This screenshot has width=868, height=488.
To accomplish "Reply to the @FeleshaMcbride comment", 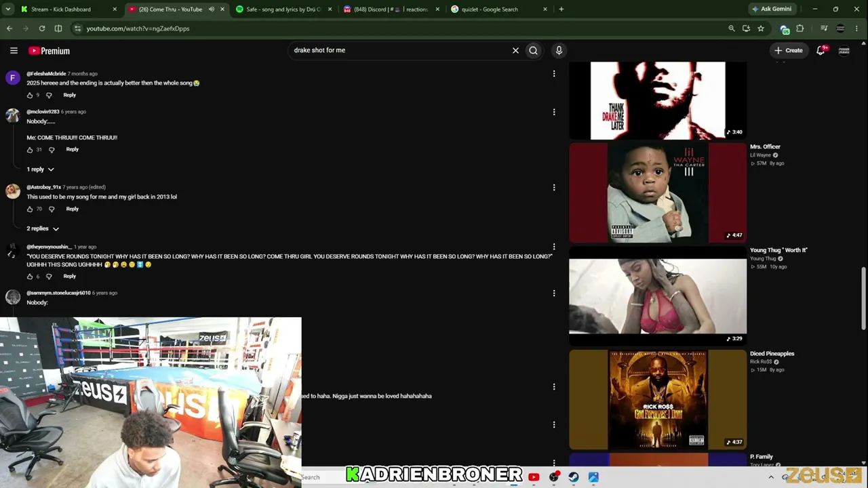I will (69, 95).
